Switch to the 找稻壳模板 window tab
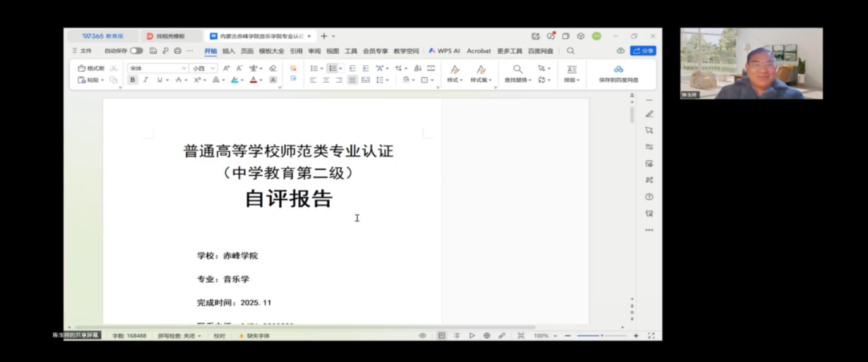 170,36
